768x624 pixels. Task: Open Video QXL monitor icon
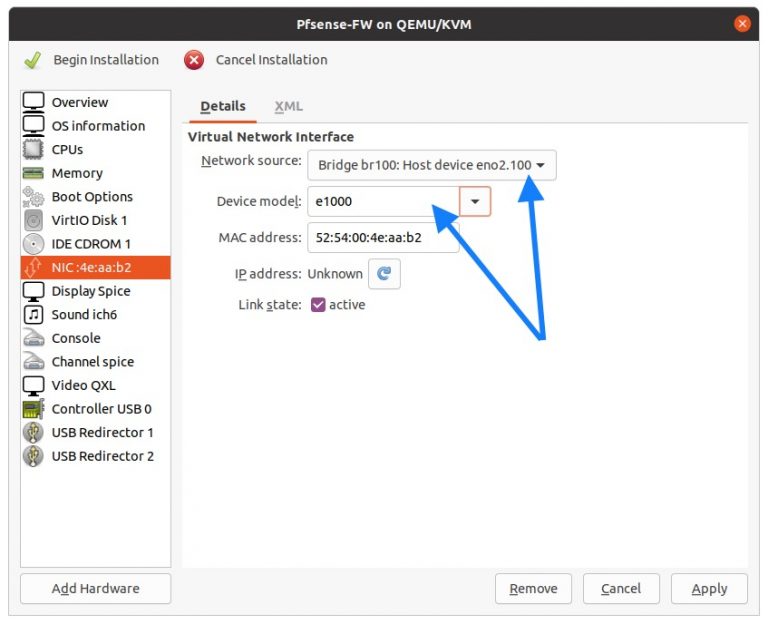33,385
